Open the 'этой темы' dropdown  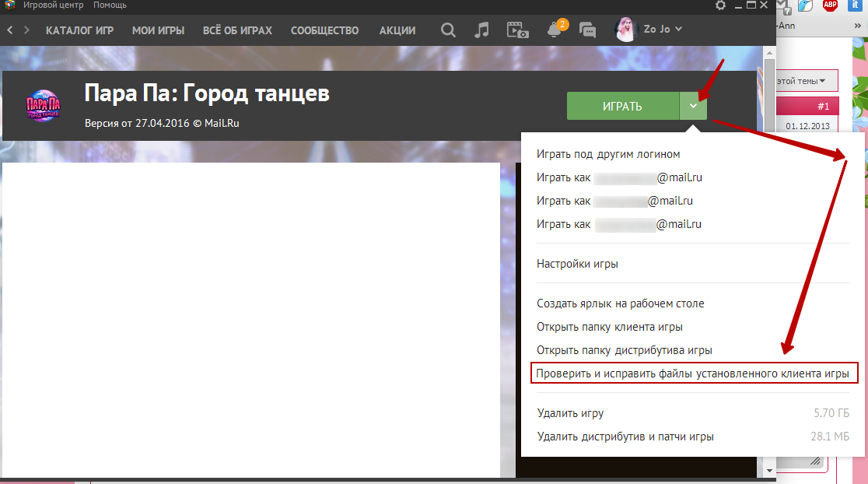(x=801, y=80)
